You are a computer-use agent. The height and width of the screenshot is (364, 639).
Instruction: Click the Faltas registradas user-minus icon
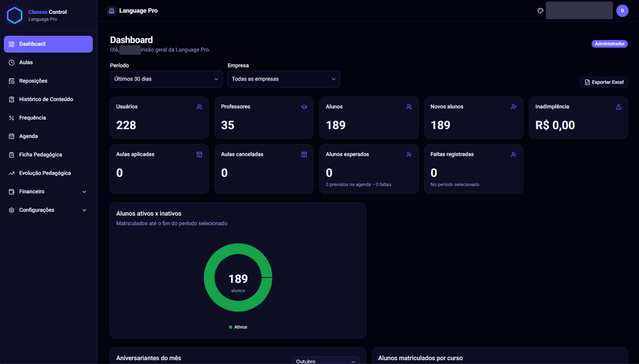coord(514,155)
